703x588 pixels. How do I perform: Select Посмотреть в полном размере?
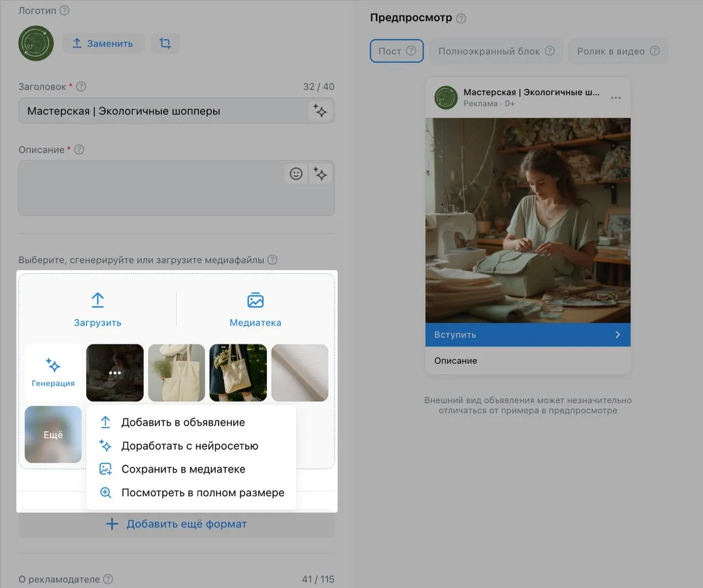click(203, 492)
